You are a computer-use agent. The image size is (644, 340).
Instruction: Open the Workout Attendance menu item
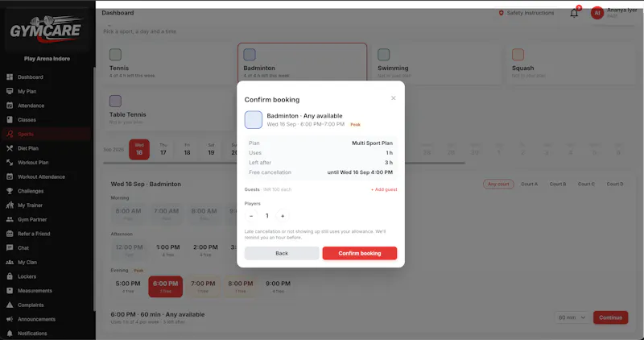(x=47, y=176)
